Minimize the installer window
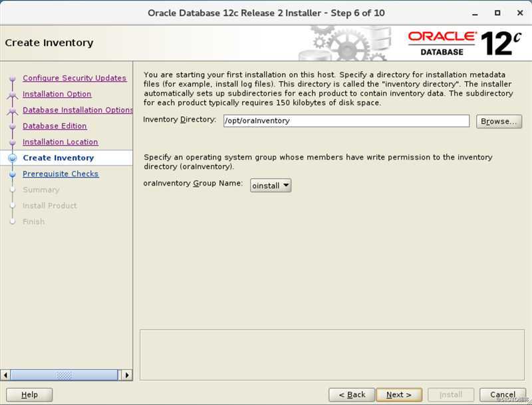The width and height of the screenshot is (532, 405). 475,13
